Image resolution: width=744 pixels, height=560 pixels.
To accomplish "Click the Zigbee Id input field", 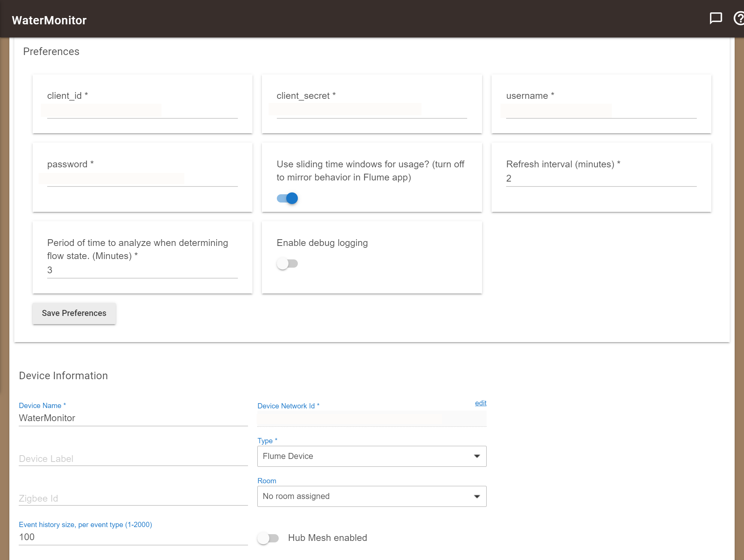I will tap(133, 498).
